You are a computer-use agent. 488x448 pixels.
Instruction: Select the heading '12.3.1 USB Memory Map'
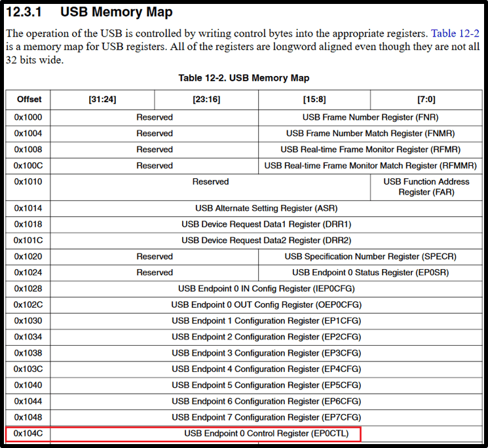tap(89, 12)
